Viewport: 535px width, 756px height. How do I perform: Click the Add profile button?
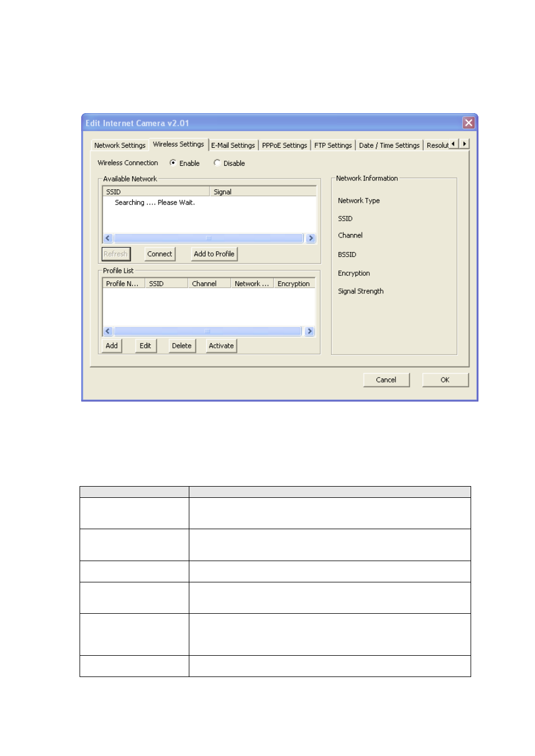tap(112, 346)
